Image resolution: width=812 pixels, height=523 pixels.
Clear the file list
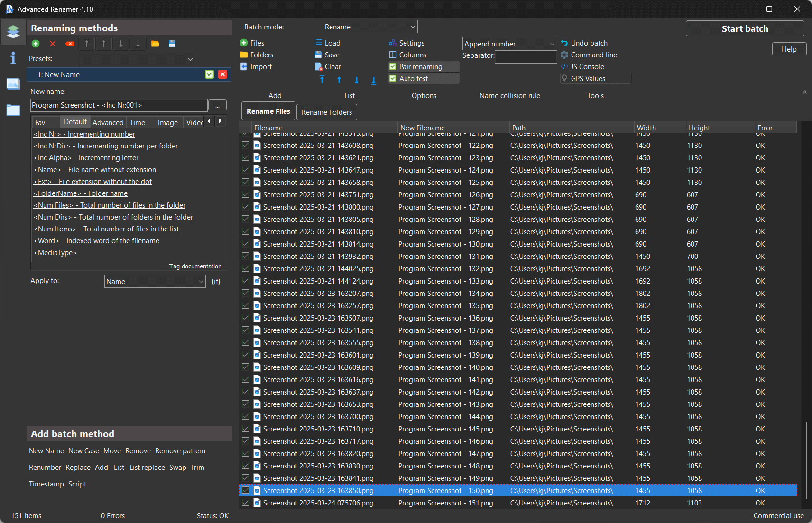click(328, 67)
